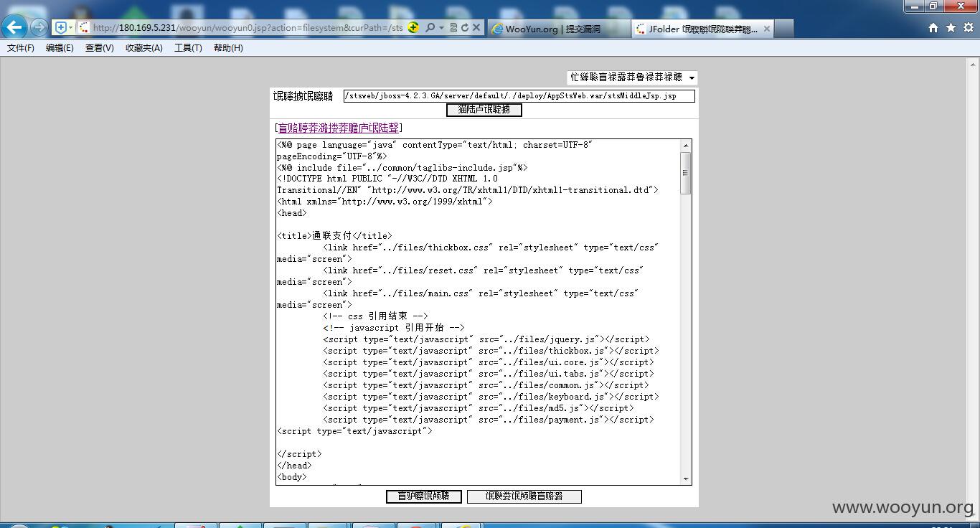980x528 pixels.
Task: Click the md5.js script line in the code
Action: tap(479, 408)
